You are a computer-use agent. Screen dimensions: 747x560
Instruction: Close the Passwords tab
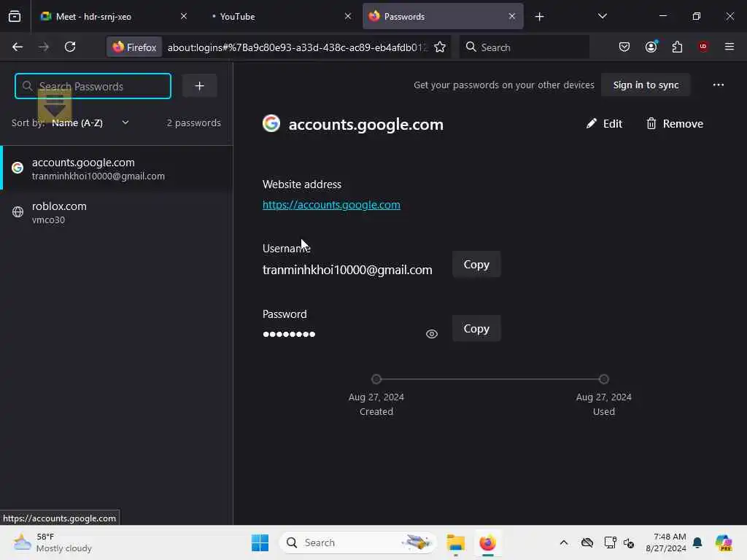pos(511,16)
